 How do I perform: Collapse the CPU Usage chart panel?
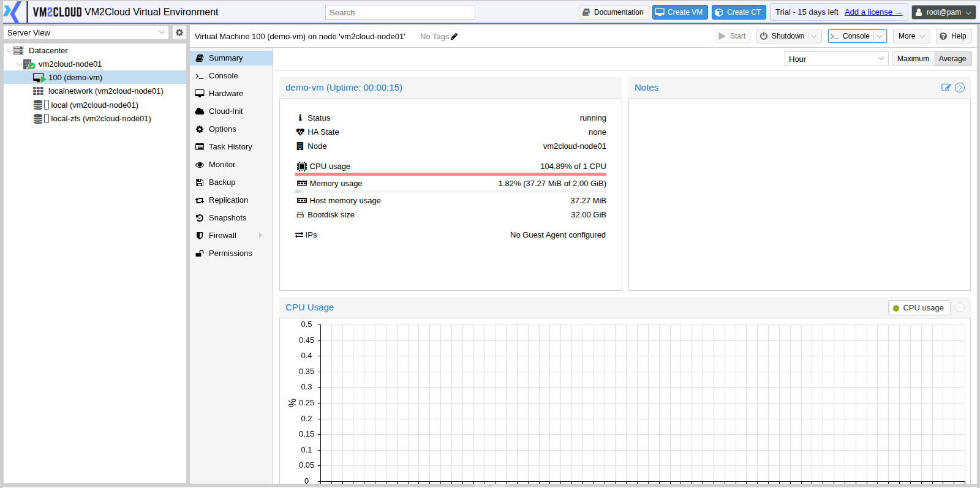click(960, 307)
